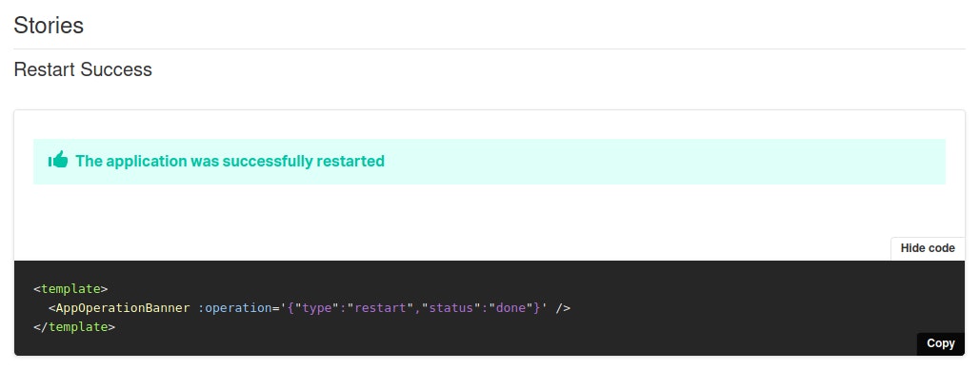The image size is (980, 370).
Task: Select the Stories heading
Action: (x=49, y=26)
